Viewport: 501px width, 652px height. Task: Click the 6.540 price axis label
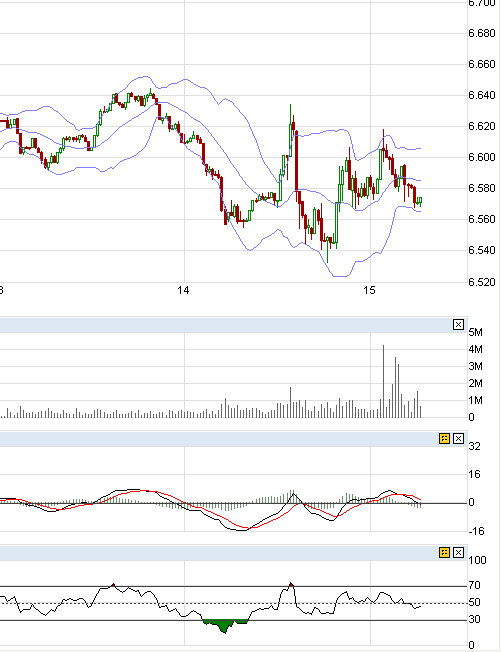482,250
